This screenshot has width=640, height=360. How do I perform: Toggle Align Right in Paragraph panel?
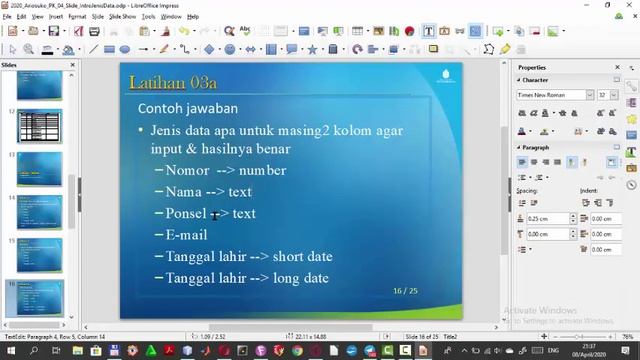click(x=546, y=162)
